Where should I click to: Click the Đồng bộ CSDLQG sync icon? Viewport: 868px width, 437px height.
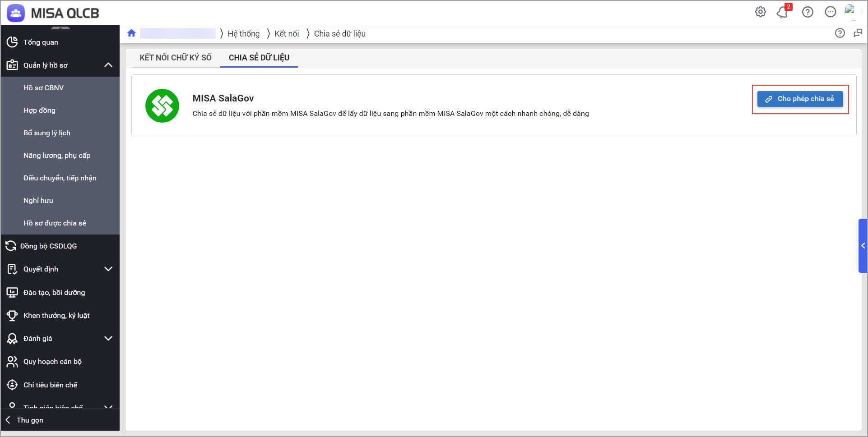click(x=11, y=246)
